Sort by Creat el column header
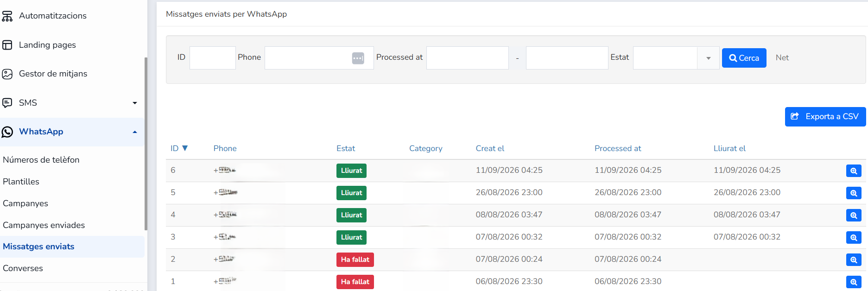868x291 pixels. click(x=490, y=148)
